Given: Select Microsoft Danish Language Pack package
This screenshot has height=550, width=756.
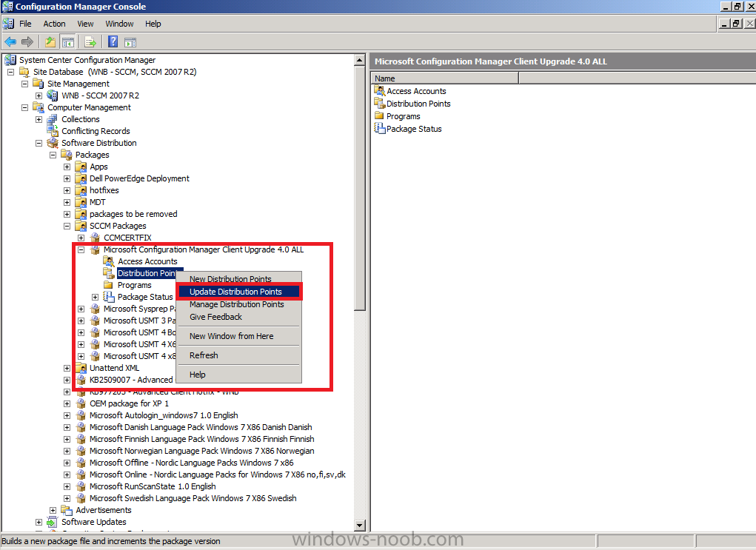Looking at the screenshot, I should pyautogui.click(x=201, y=427).
